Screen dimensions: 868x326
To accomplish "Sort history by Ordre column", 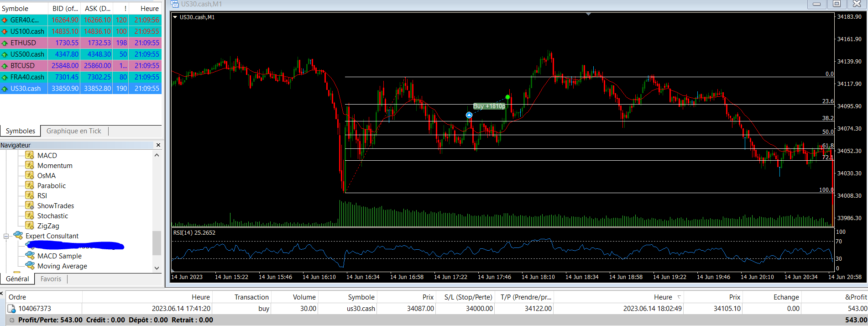I will click(x=45, y=297).
